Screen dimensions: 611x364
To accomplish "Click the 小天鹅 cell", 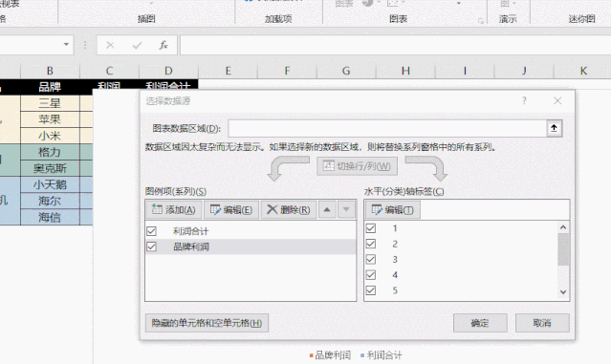I will point(50,184).
